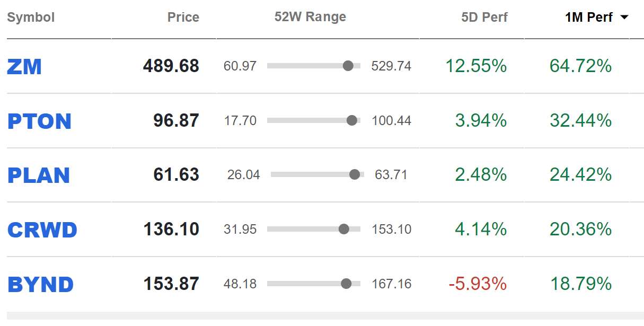The image size is (644, 326).
Task: Click PTON's 52-week range slider dot
Action: point(351,120)
